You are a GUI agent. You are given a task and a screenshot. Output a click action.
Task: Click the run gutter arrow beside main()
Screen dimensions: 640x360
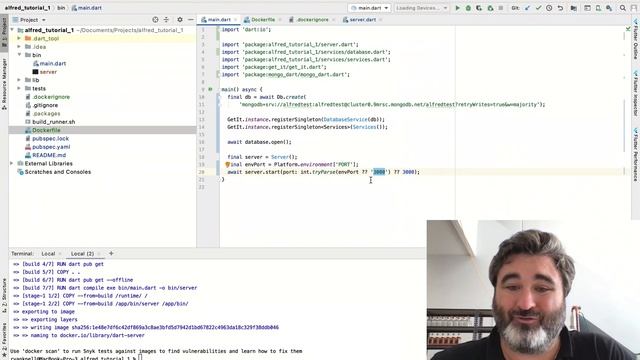click(x=211, y=89)
